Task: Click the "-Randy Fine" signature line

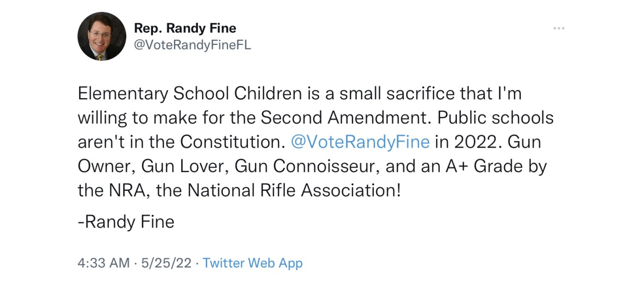Action: coord(126,222)
